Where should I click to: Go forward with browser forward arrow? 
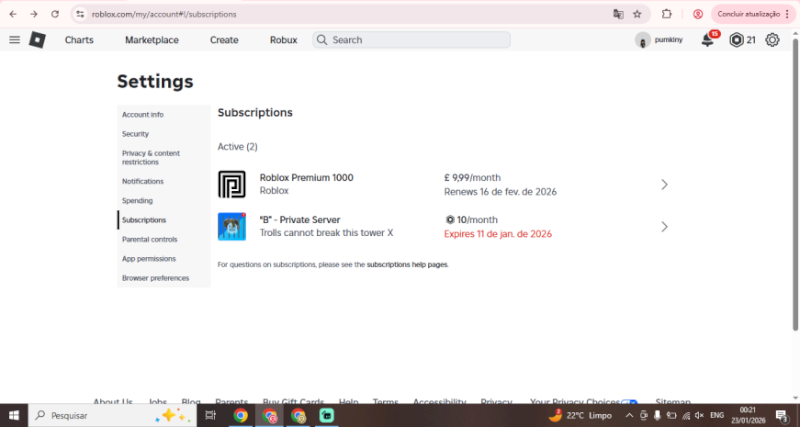[34, 14]
